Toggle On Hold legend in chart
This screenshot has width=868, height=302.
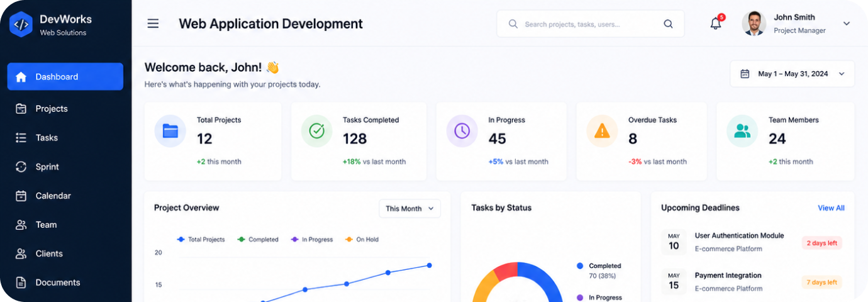tap(361, 239)
